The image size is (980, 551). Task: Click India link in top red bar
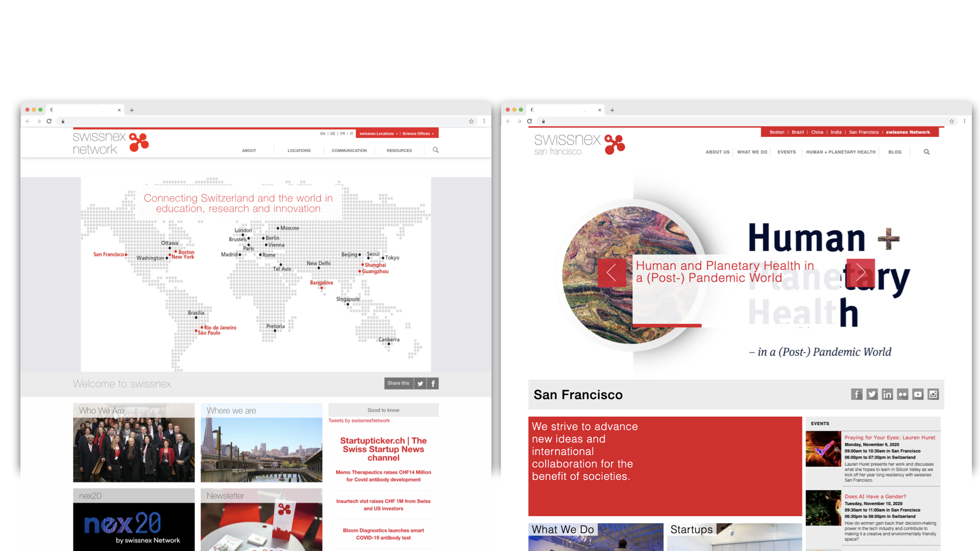pyautogui.click(x=836, y=132)
